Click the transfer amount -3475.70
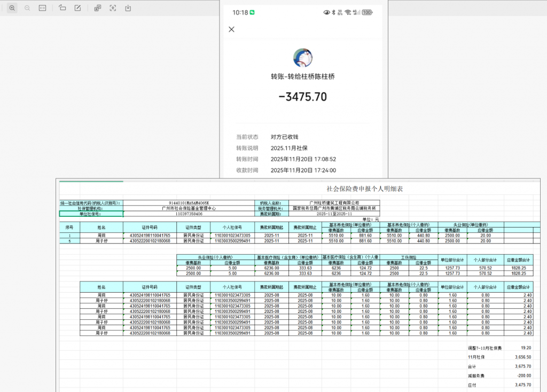The image size is (547, 392). pyautogui.click(x=303, y=97)
